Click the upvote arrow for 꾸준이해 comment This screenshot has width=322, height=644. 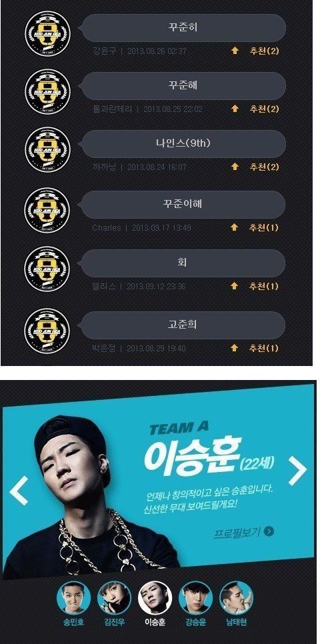235,227
